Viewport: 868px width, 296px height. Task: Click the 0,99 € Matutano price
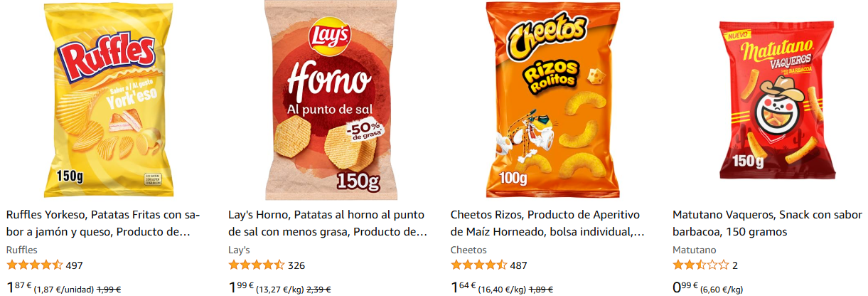tap(686, 287)
